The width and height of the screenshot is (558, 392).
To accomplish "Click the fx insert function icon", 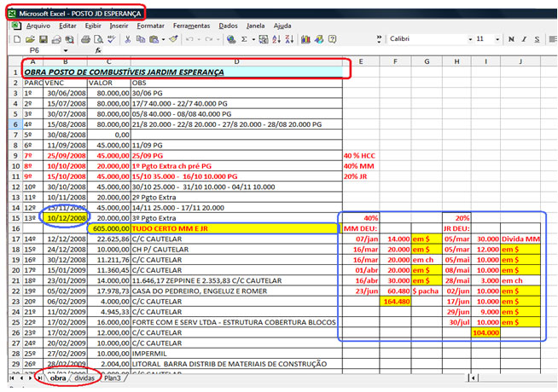I will (x=98, y=50).
